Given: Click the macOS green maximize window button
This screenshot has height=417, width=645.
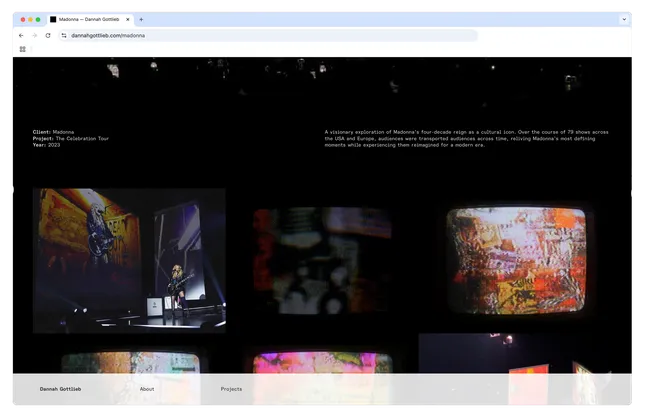Looking at the screenshot, I should click(x=38, y=19).
